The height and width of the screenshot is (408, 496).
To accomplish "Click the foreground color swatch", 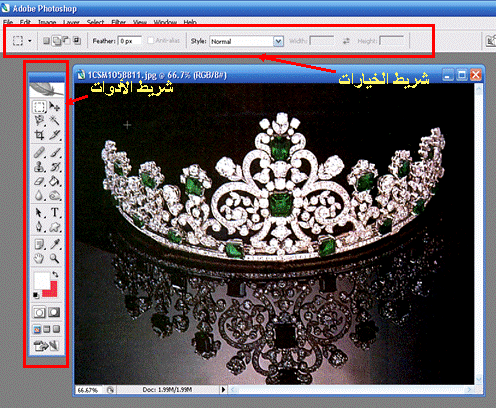I will [x=41, y=280].
